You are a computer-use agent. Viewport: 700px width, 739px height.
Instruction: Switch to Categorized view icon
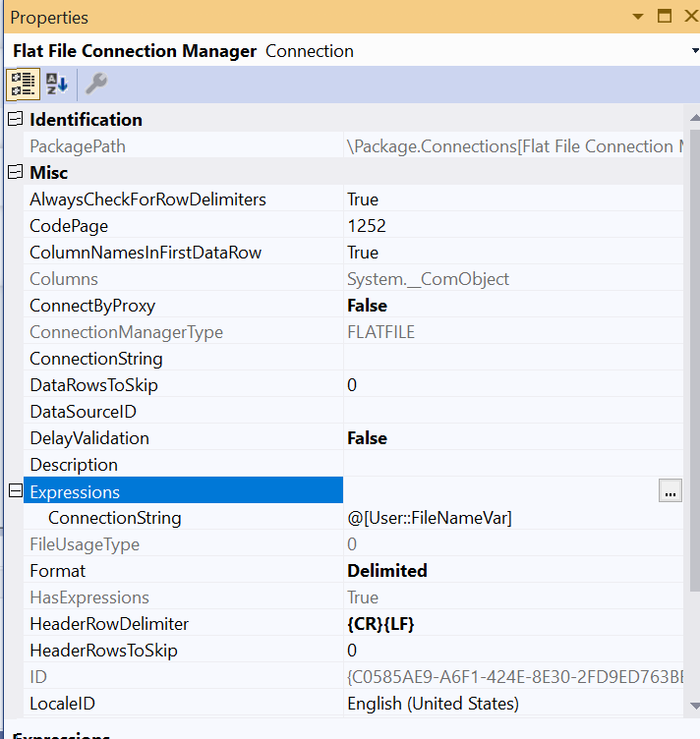(x=23, y=85)
